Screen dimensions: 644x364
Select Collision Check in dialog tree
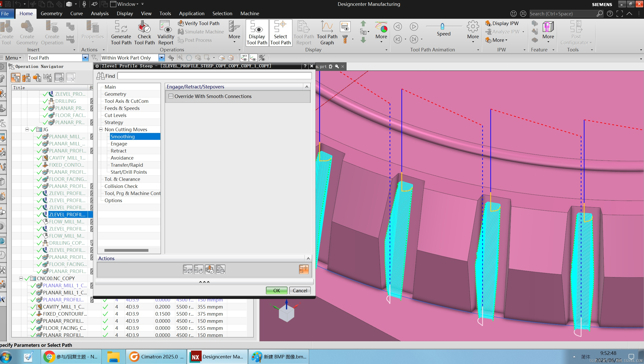[121, 186]
